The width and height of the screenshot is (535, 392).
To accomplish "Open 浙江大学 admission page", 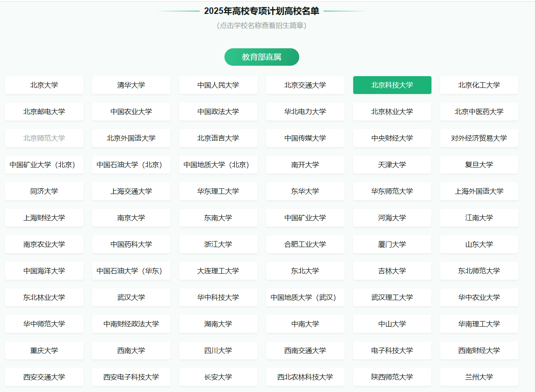I will [218, 245].
